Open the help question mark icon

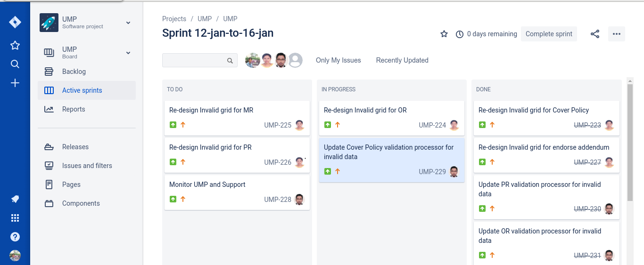15,237
